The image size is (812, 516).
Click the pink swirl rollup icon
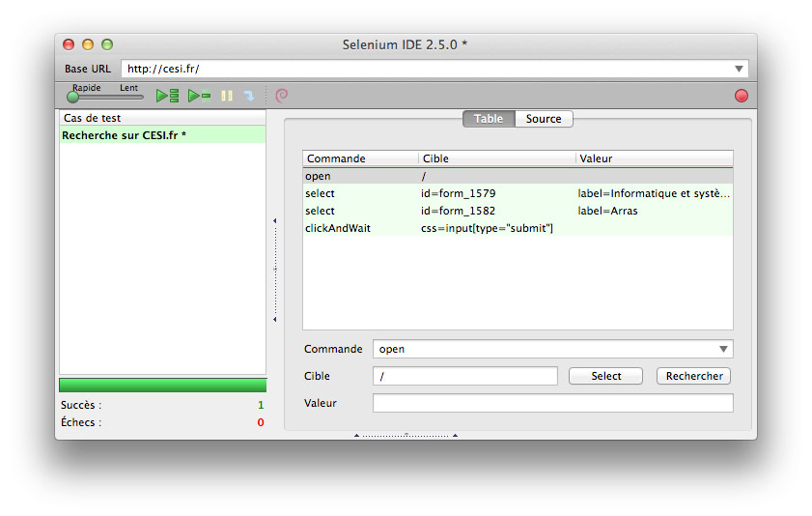[x=281, y=96]
